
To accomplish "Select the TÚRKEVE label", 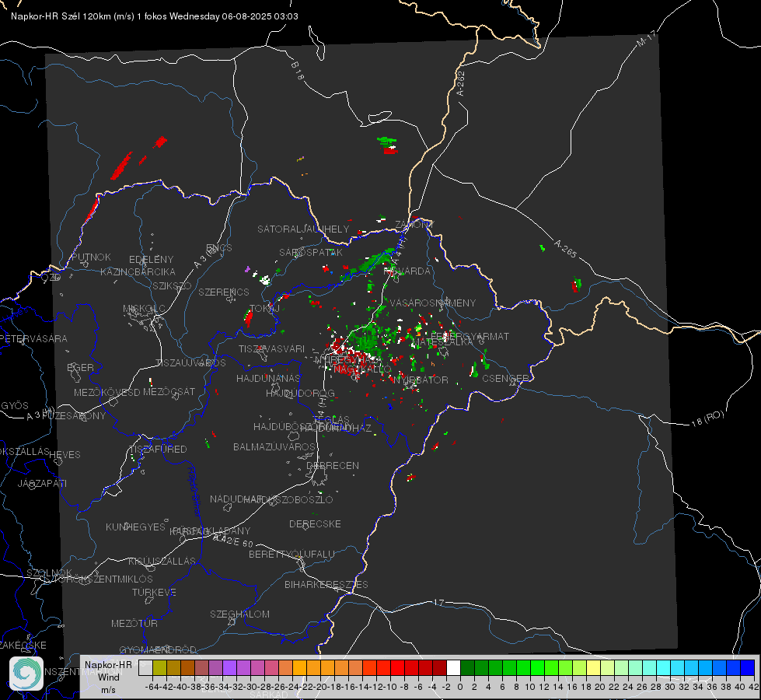I will click(x=154, y=592).
